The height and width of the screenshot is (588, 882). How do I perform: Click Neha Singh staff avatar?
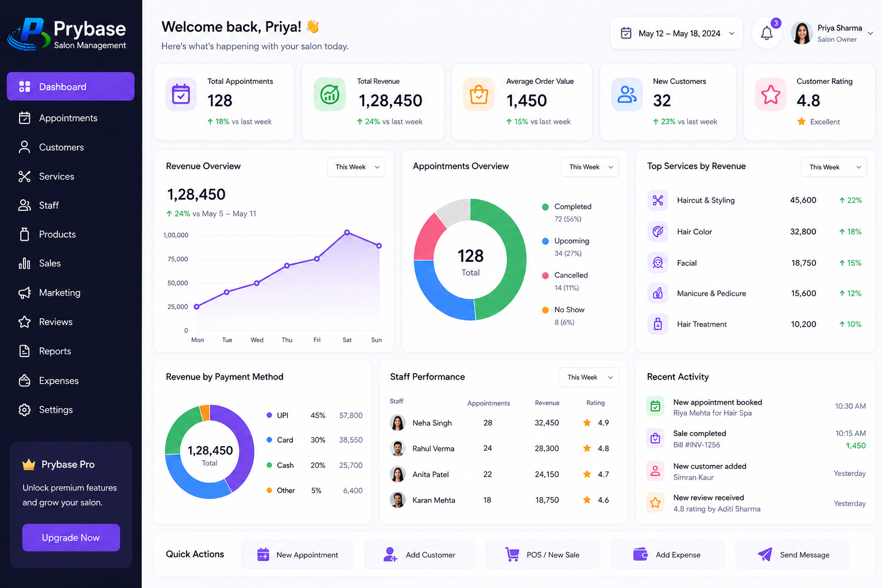[x=398, y=423]
